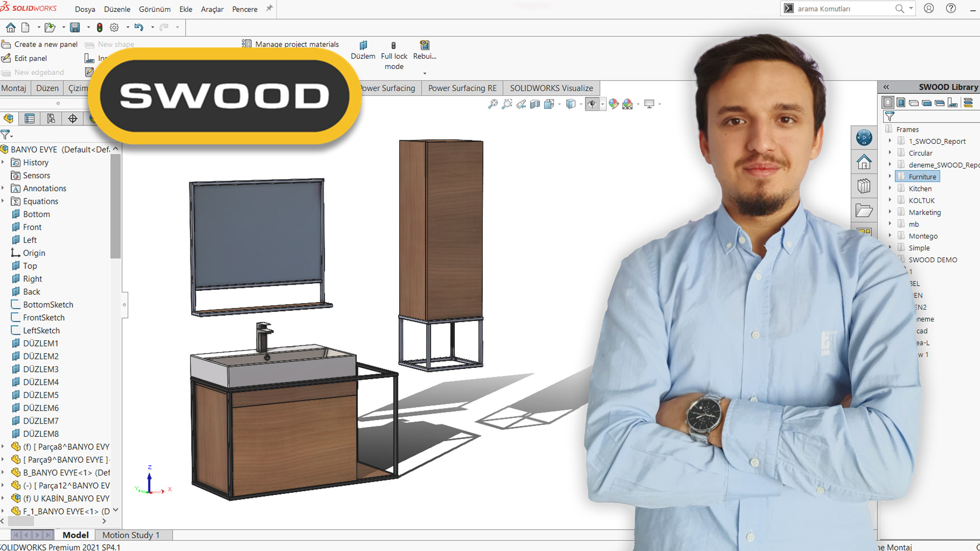Open the DimXpertManager crosshair tab
This screenshot has width=980, height=551.
72,119
